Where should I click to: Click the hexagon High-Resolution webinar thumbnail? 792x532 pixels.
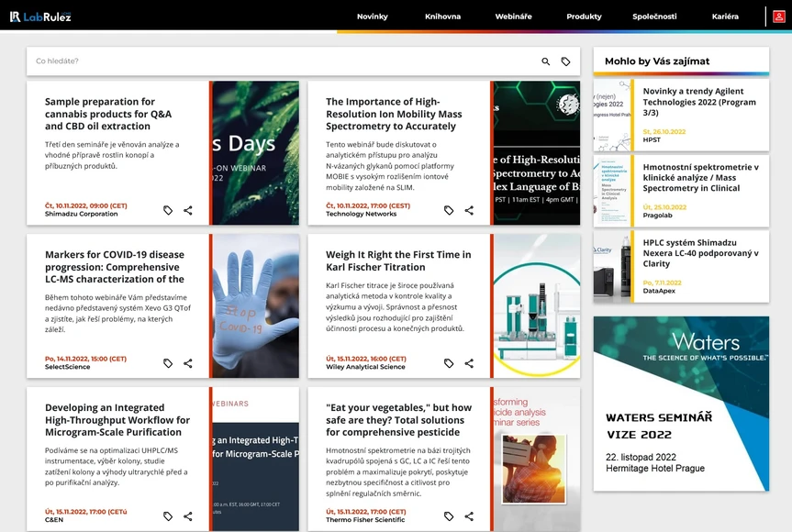pyautogui.click(x=537, y=153)
